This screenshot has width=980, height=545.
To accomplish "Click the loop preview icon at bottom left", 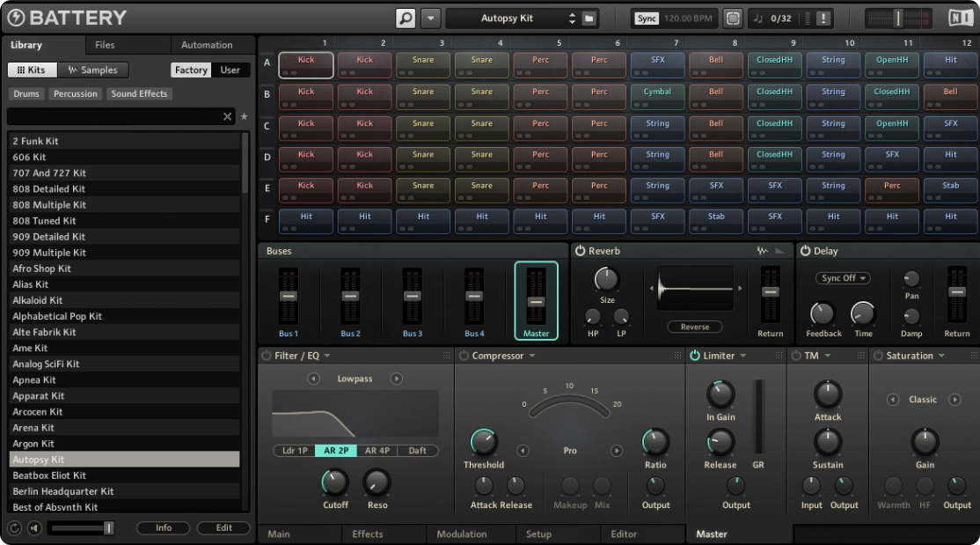I will coord(14,528).
